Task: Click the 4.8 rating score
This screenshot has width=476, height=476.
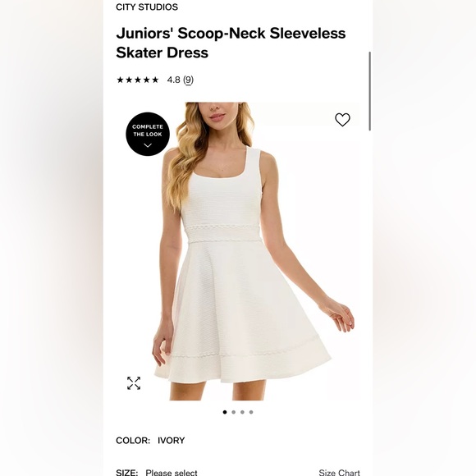Action: (x=174, y=80)
